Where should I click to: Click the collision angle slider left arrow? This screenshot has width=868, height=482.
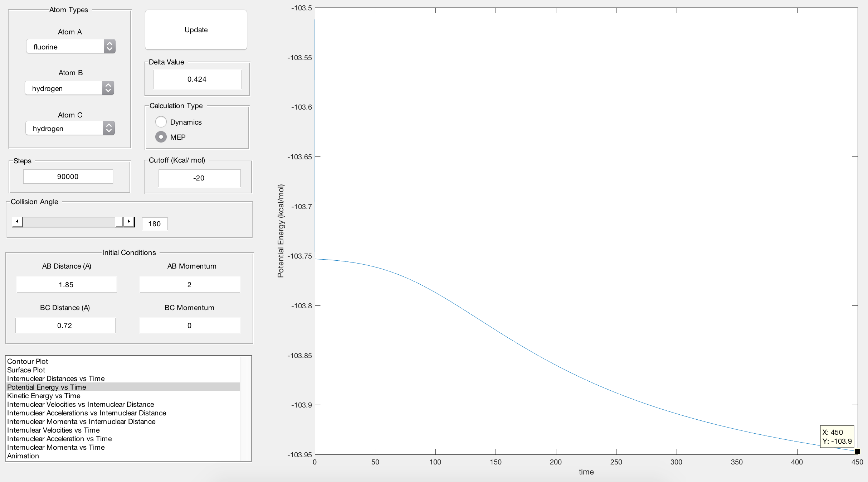(x=17, y=222)
